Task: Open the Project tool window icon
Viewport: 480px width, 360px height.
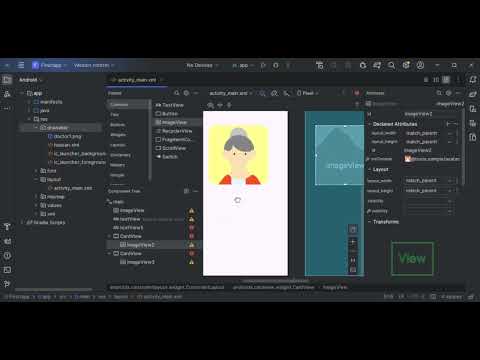Action: point(7,80)
